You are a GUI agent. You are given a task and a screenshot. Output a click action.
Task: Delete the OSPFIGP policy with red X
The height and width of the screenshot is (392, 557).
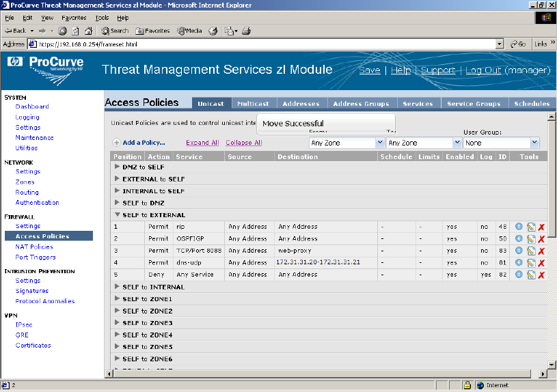tap(541, 239)
